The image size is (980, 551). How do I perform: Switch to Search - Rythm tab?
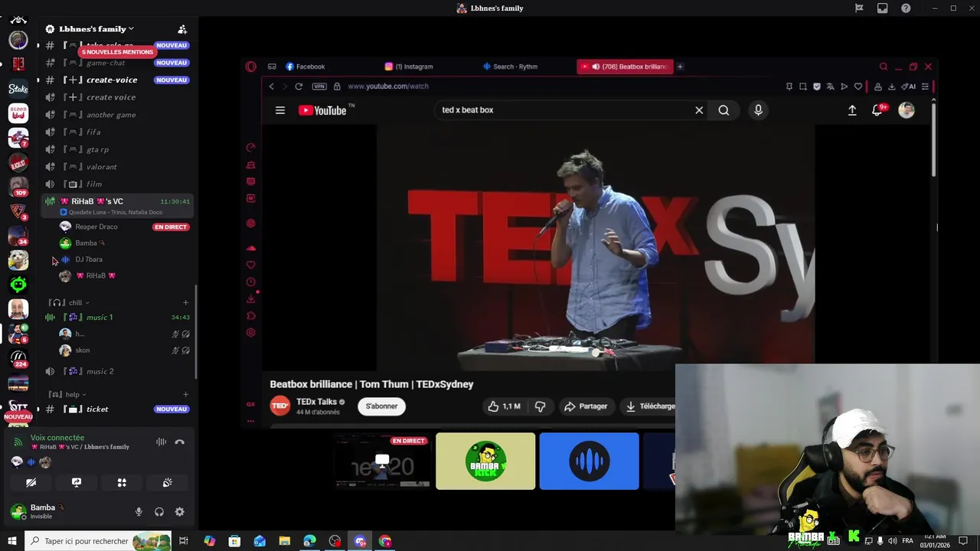pos(510,67)
